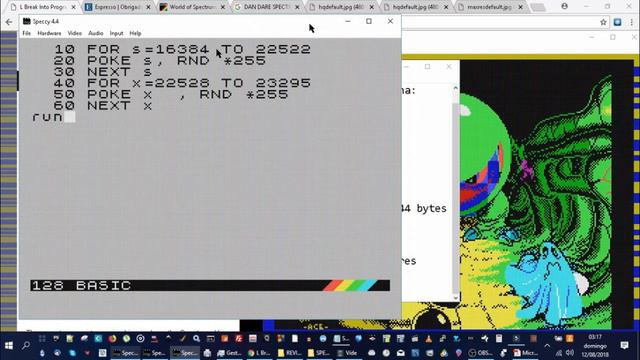Open the Hardware menu in Speccy
Viewport: 640px width, 360px height.
[x=49, y=33]
